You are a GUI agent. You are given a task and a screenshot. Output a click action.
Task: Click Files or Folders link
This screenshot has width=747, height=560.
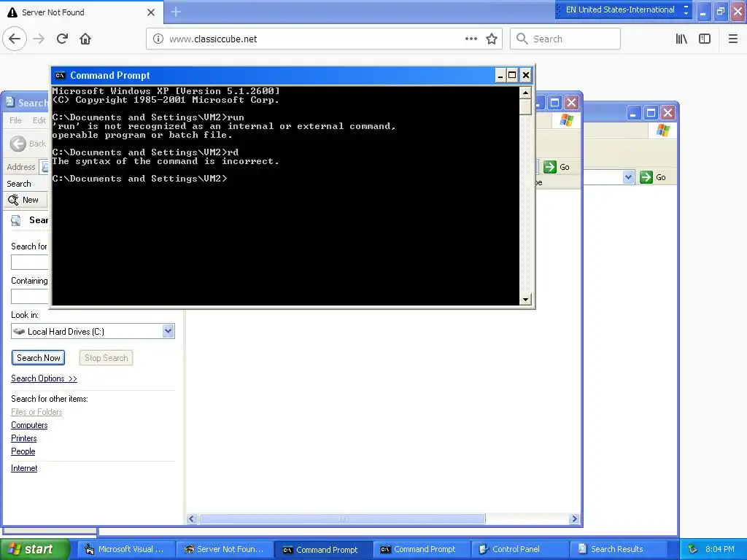(x=36, y=412)
